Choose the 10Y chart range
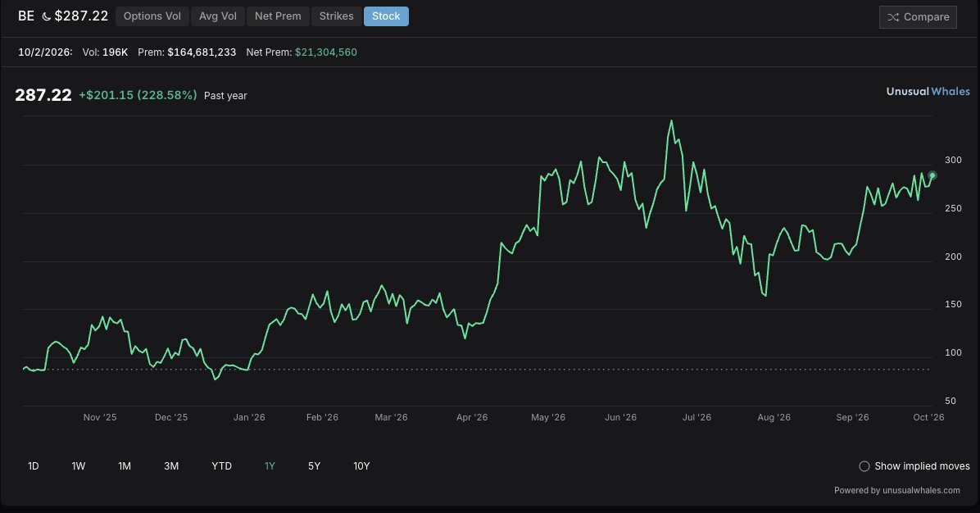The width and height of the screenshot is (980, 513). coord(361,466)
